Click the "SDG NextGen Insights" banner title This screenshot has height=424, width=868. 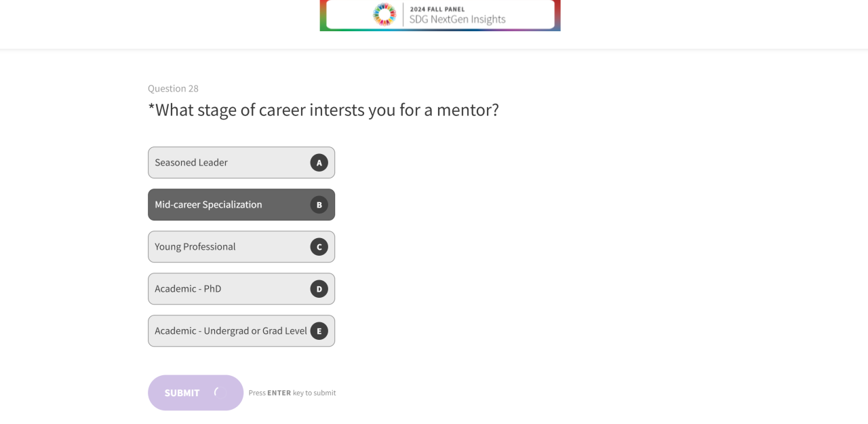click(x=457, y=20)
